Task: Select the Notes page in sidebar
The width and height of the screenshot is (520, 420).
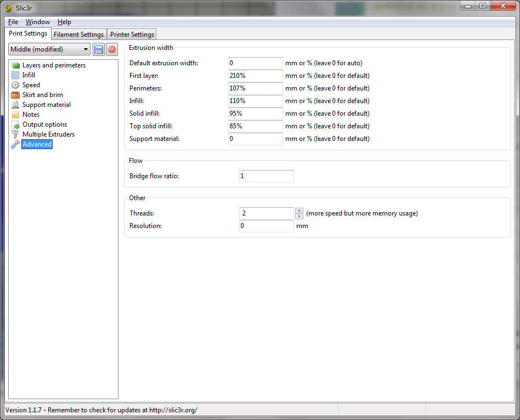Action: pyautogui.click(x=31, y=115)
